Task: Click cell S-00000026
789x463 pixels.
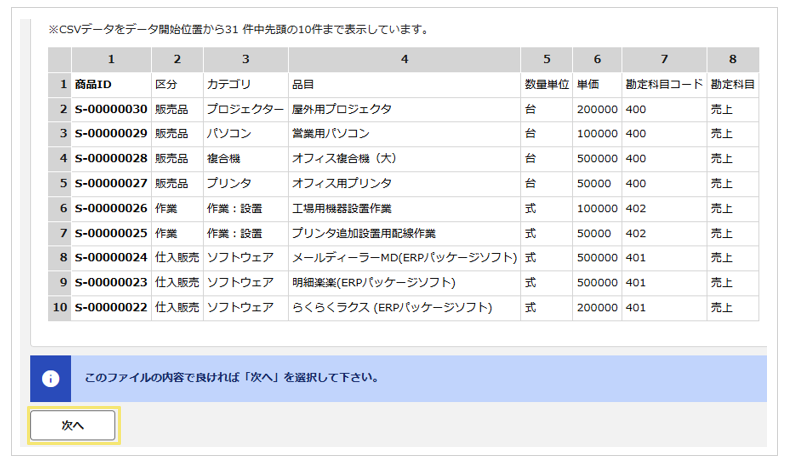Action: coord(111,208)
